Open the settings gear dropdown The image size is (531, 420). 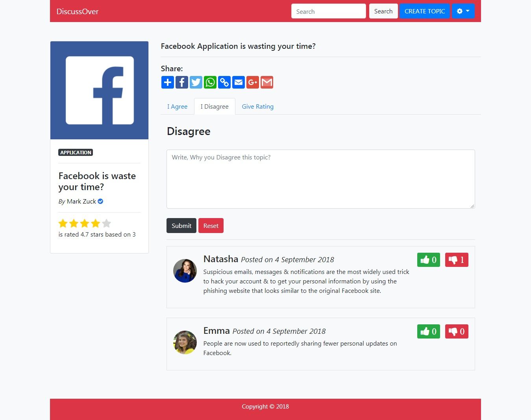click(463, 11)
